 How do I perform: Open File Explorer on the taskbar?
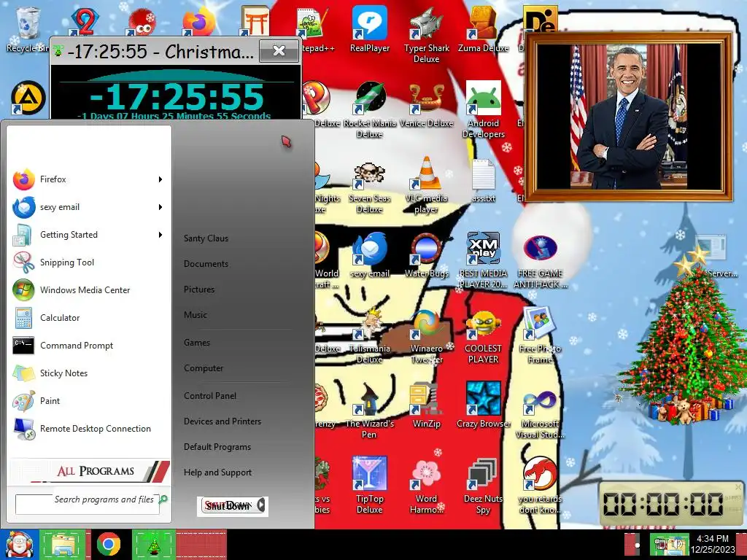pos(63,544)
